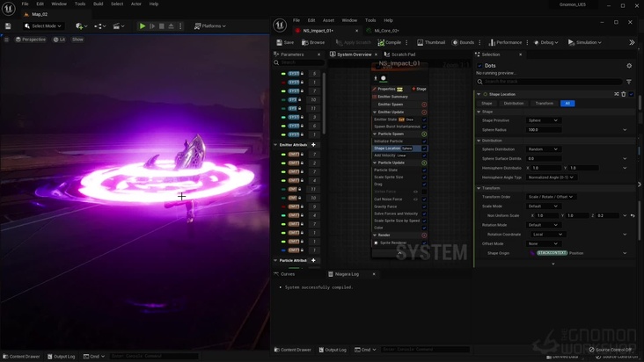Add a module to Particle Spawn group
The image size is (644, 362).
424,134
